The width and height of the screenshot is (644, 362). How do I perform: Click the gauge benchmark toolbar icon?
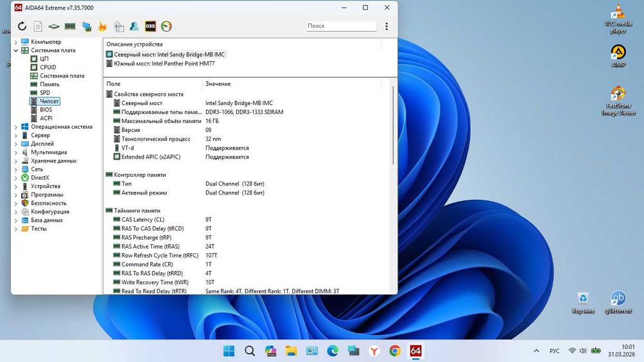pos(166,26)
